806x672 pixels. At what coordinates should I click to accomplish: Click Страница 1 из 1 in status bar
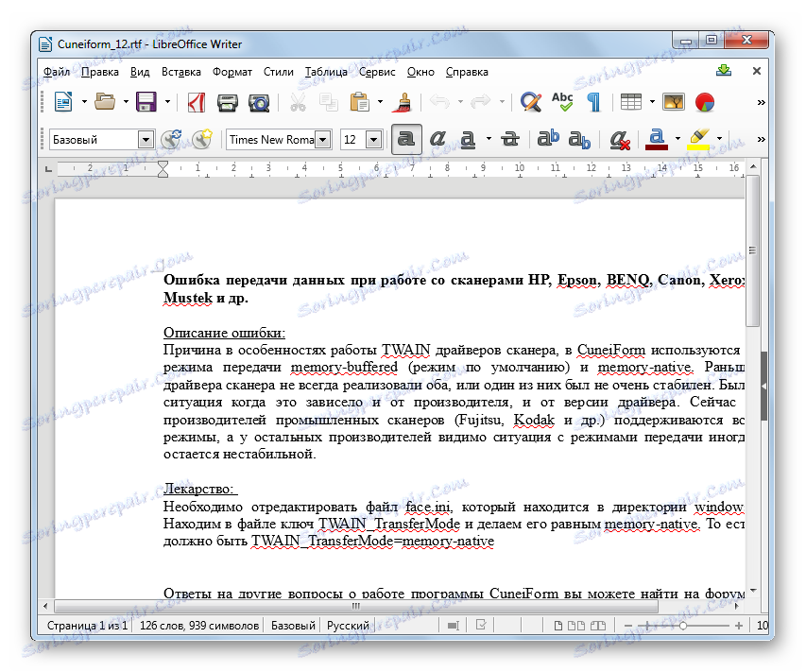tap(87, 625)
